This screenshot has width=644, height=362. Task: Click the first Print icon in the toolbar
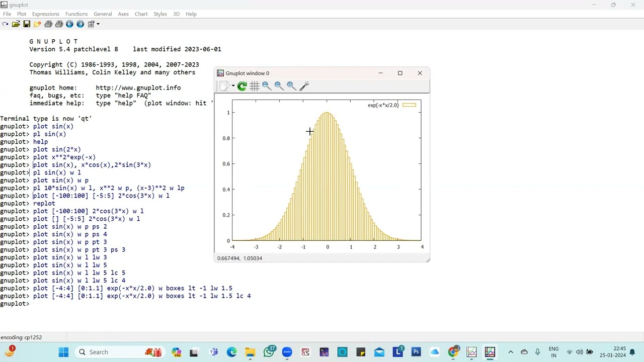pos(48,24)
